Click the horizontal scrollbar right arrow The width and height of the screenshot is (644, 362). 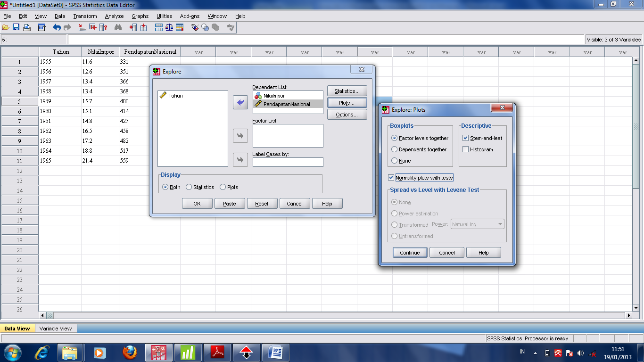[628, 315]
